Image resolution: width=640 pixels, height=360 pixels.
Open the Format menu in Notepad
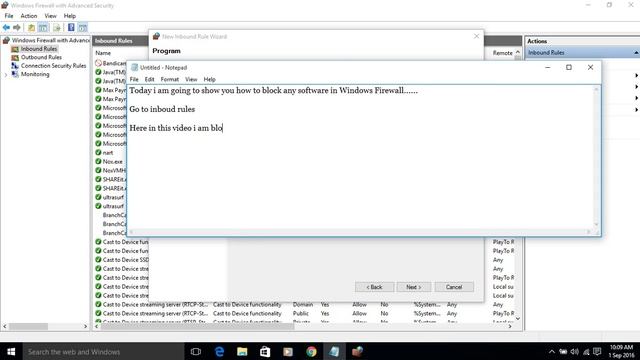170,79
